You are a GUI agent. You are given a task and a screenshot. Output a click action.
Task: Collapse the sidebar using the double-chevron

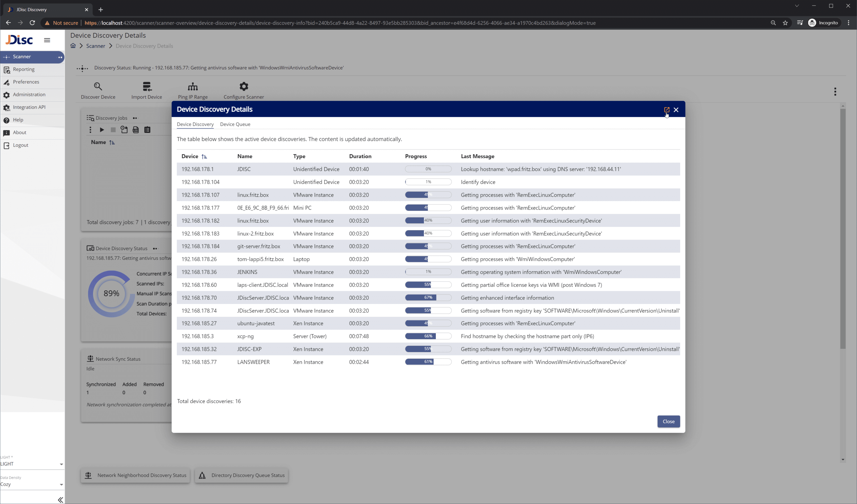60,500
